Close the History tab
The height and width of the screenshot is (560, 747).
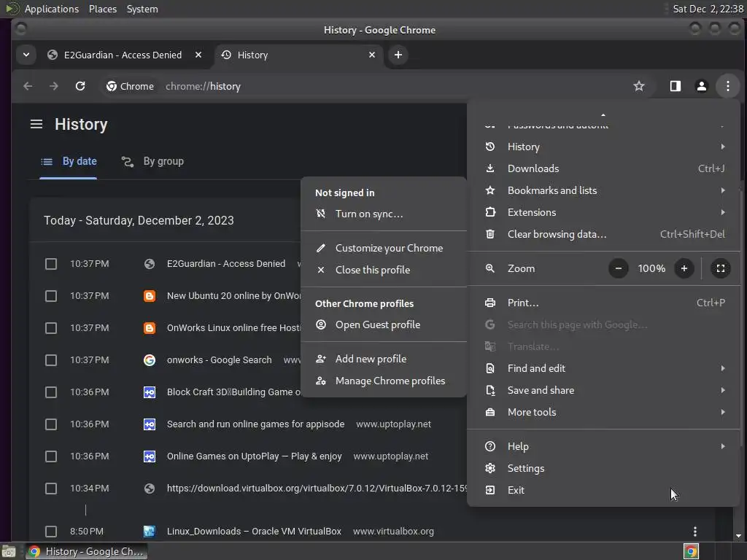tap(372, 55)
